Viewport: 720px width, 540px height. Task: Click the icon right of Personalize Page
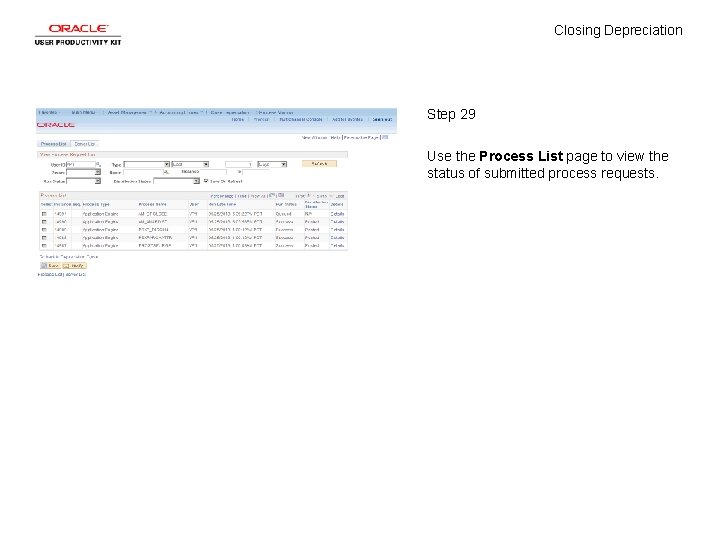385,137
